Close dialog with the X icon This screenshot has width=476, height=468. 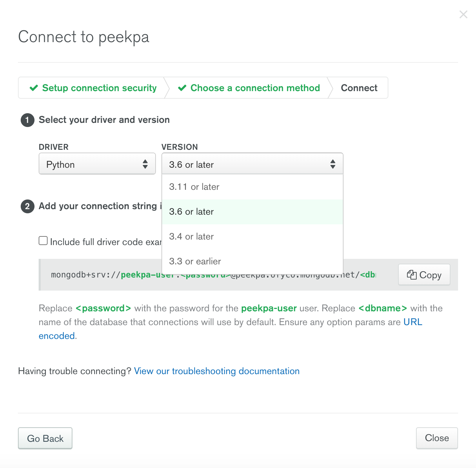463,14
